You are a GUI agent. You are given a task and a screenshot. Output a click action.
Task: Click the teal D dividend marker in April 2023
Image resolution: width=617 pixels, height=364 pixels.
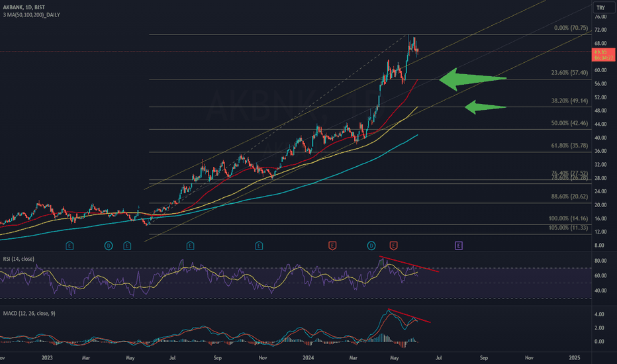point(109,246)
